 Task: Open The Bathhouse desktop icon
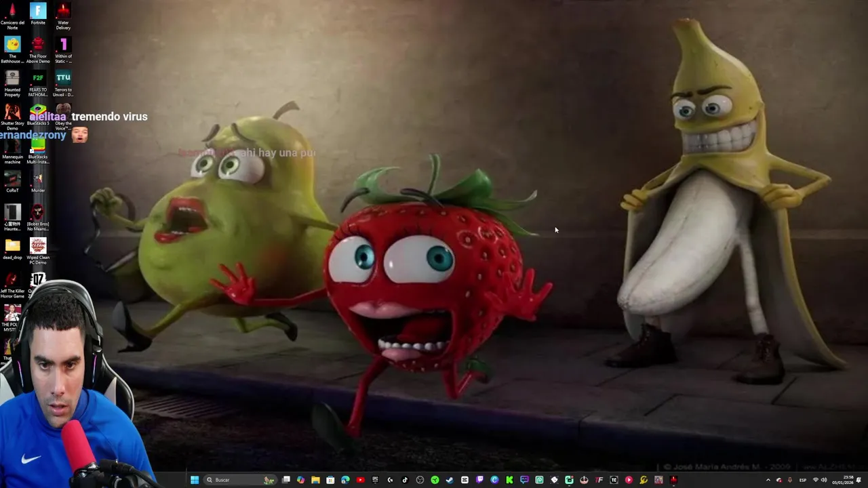[x=12, y=50]
